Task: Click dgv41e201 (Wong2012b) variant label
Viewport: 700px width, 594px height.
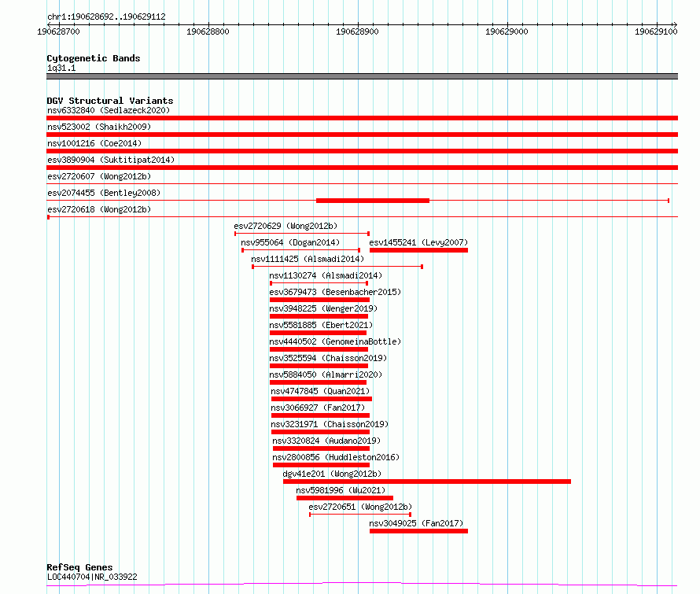Action: (x=332, y=474)
